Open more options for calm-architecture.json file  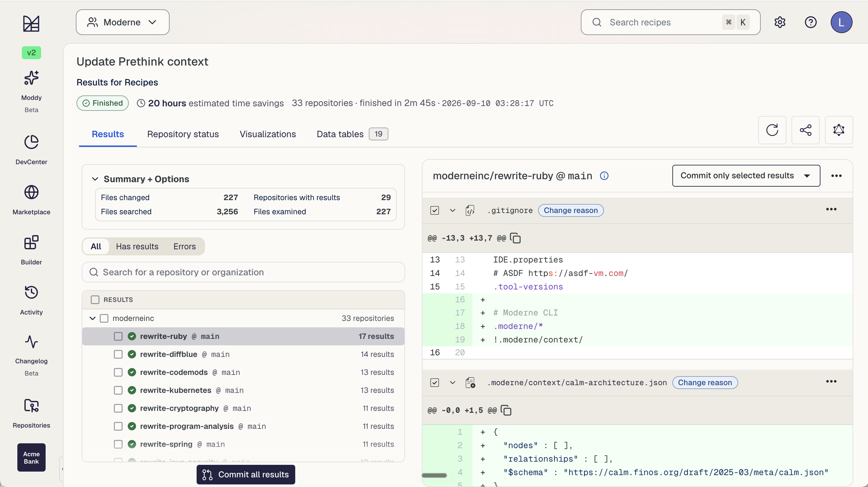pyautogui.click(x=831, y=382)
